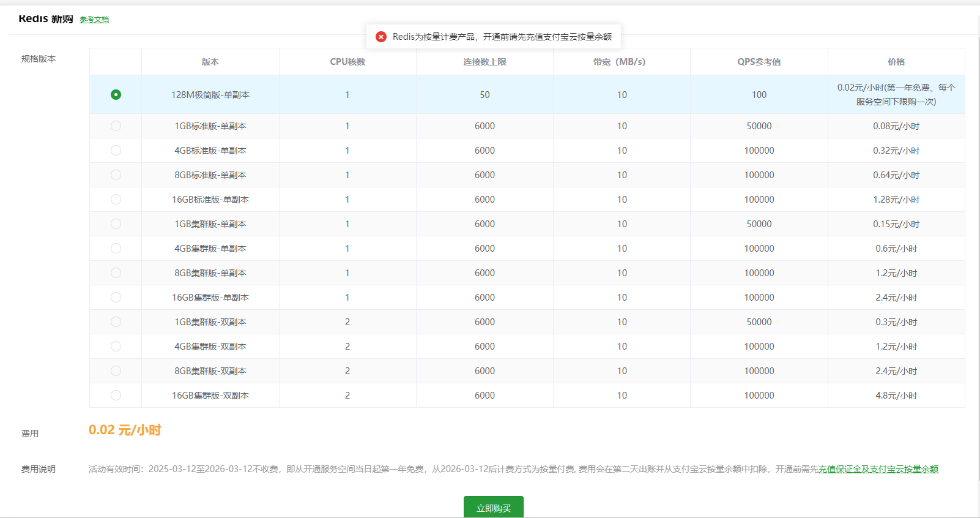Image resolution: width=980 pixels, height=518 pixels.
Task: Select the 4GB集群版-双副本 radio button
Action: tap(116, 346)
